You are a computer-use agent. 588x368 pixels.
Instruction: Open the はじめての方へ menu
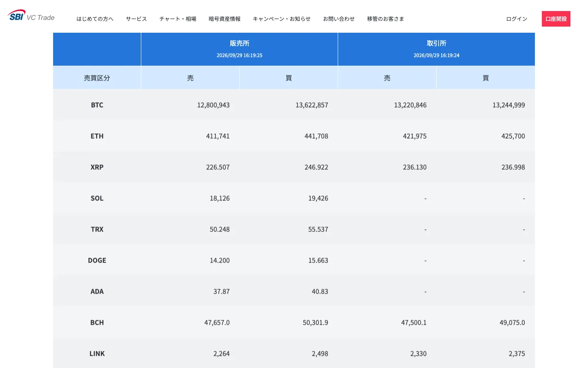95,19
